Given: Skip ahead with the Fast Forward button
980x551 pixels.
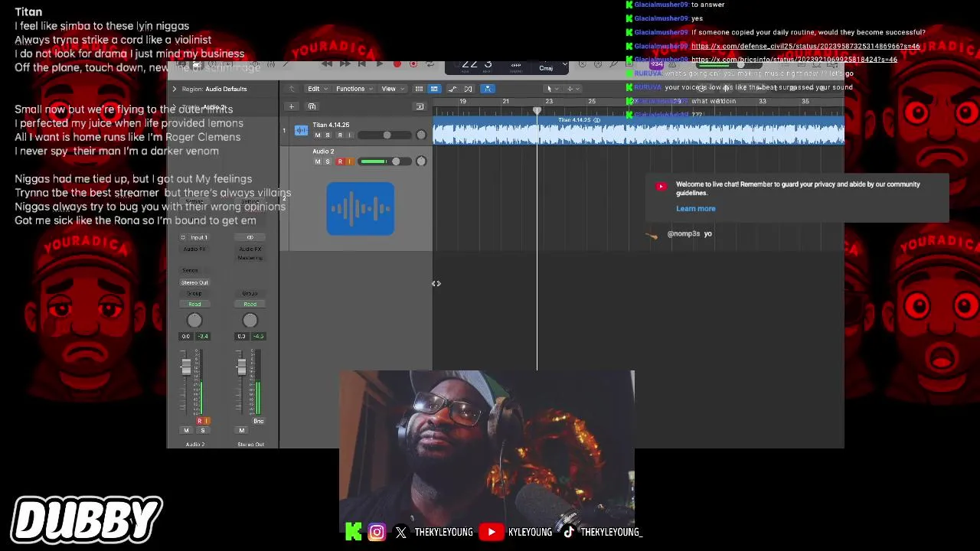Looking at the screenshot, I should [x=345, y=64].
